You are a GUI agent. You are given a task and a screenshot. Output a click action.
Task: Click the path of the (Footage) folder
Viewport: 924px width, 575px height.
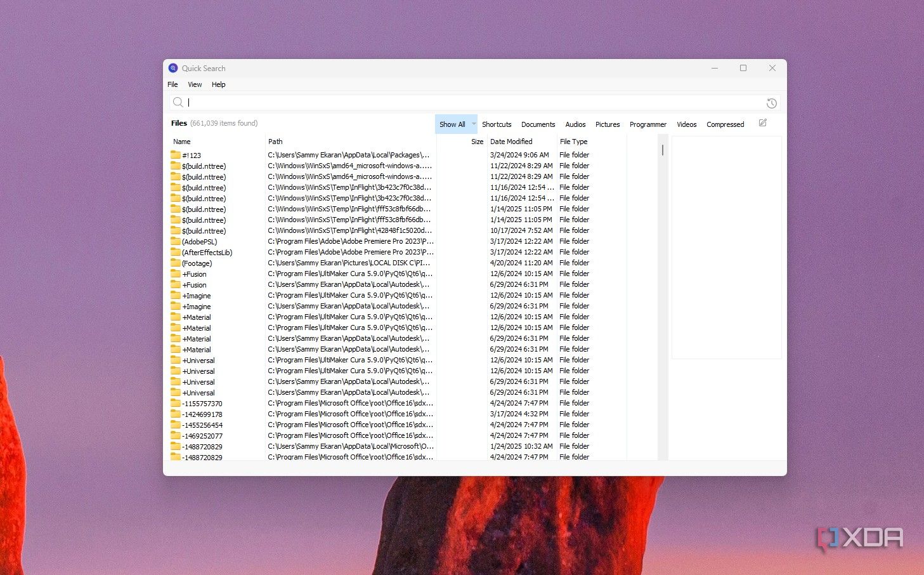(x=349, y=263)
